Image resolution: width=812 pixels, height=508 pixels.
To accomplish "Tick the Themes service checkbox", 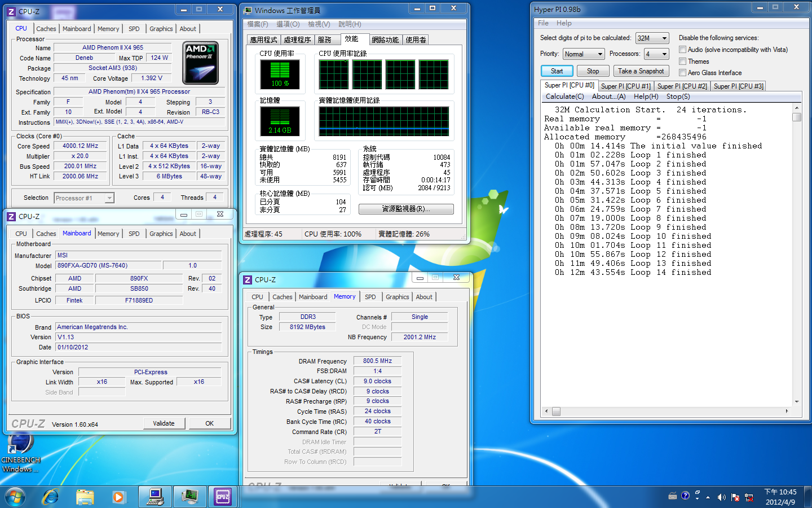I will coord(682,61).
